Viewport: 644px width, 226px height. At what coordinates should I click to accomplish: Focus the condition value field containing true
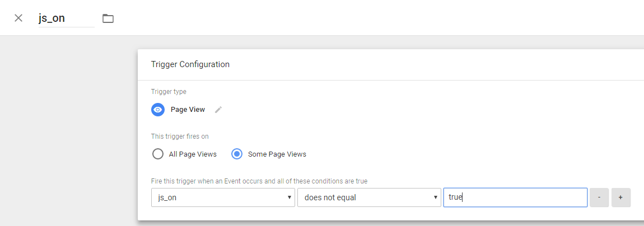(515, 197)
